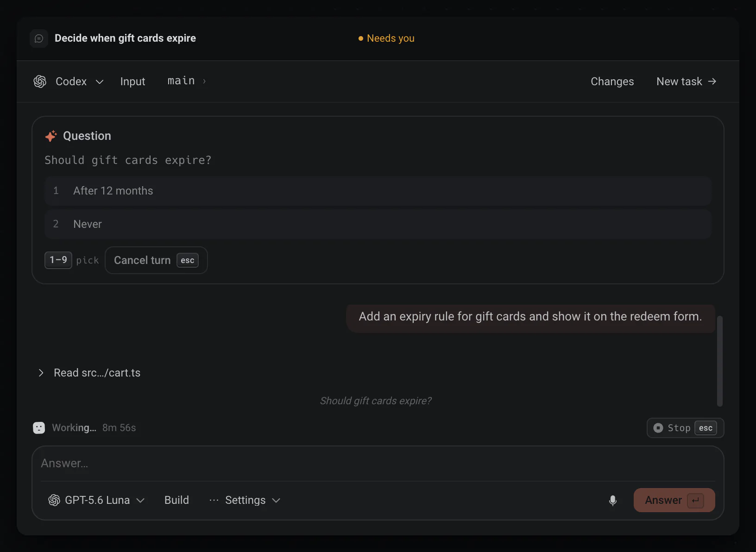This screenshot has height=552, width=756.
Task: Focus the Answer input field
Action: (378, 464)
